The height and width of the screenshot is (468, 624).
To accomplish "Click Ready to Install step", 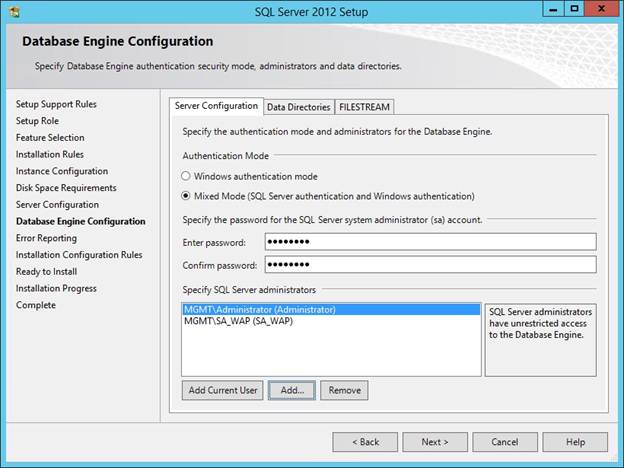I will (47, 271).
